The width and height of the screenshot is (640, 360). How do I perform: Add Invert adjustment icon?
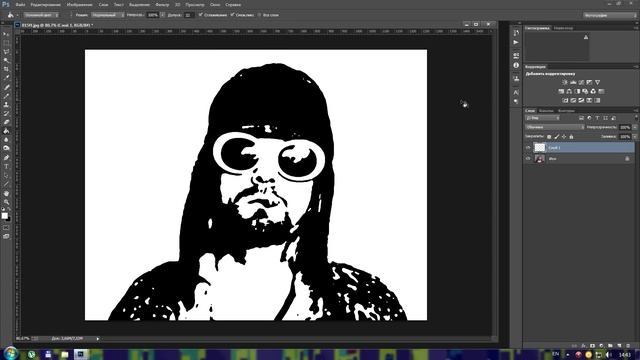565,100
